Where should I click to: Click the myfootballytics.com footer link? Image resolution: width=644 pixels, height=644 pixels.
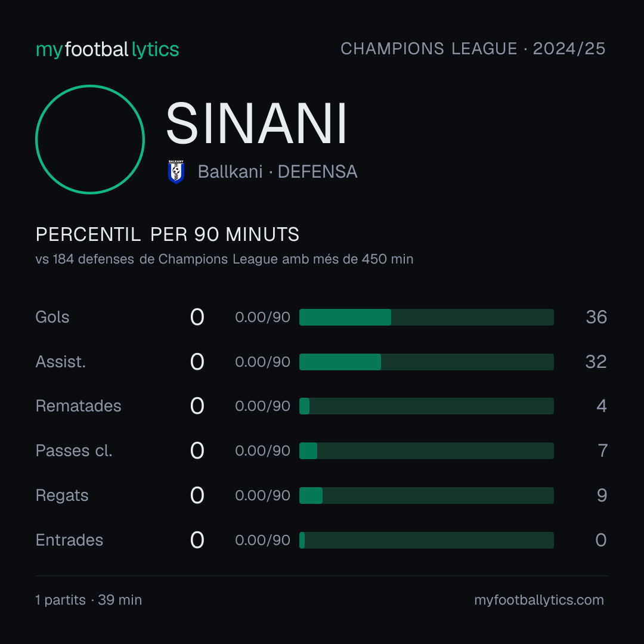point(539,600)
